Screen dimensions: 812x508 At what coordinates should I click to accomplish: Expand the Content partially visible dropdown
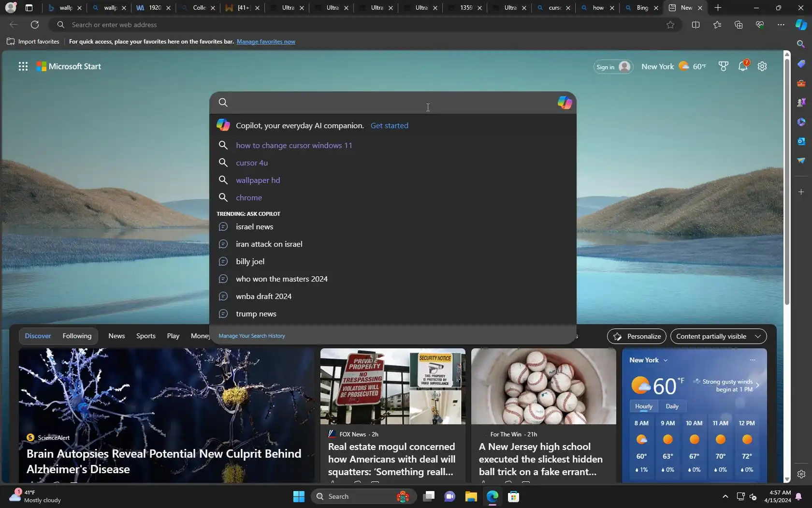pyautogui.click(x=718, y=336)
